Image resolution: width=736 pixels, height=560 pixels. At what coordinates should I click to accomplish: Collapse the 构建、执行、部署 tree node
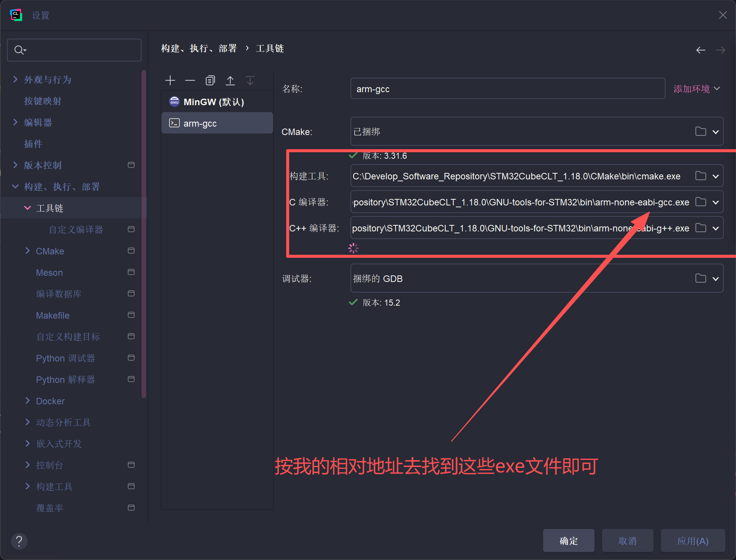click(x=15, y=186)
